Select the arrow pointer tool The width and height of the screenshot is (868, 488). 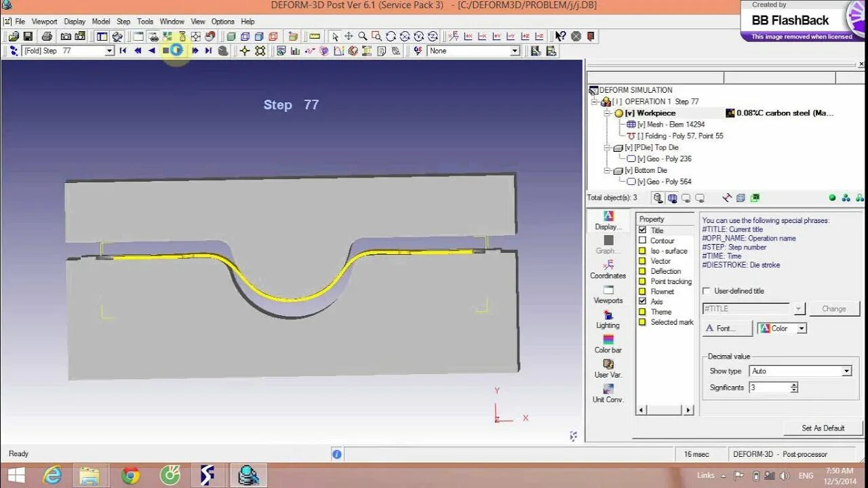[334, 37]
